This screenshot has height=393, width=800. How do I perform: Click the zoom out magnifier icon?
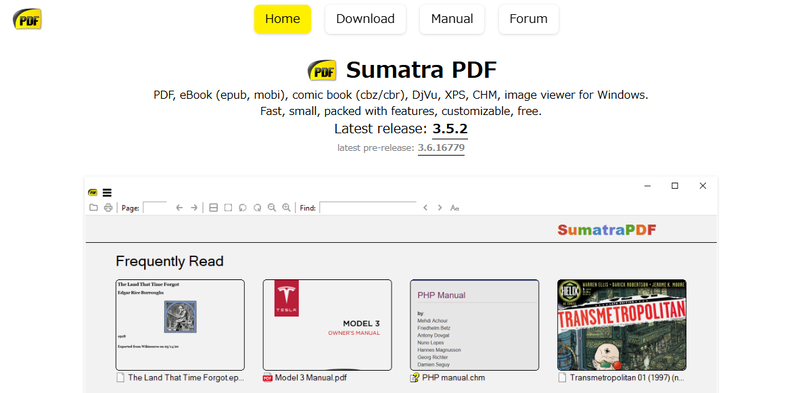point(272,208)
